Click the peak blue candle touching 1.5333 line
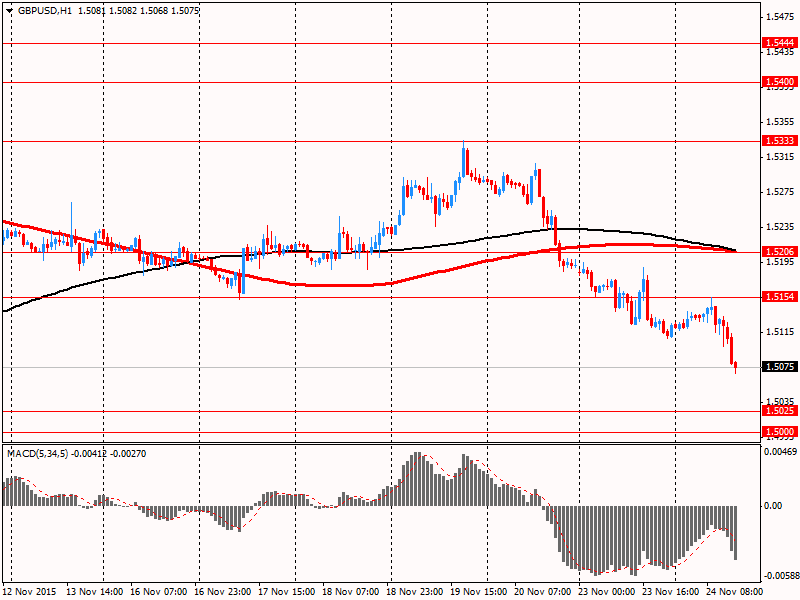The height and width of the screenshot is (600, 800). [463, 159]
